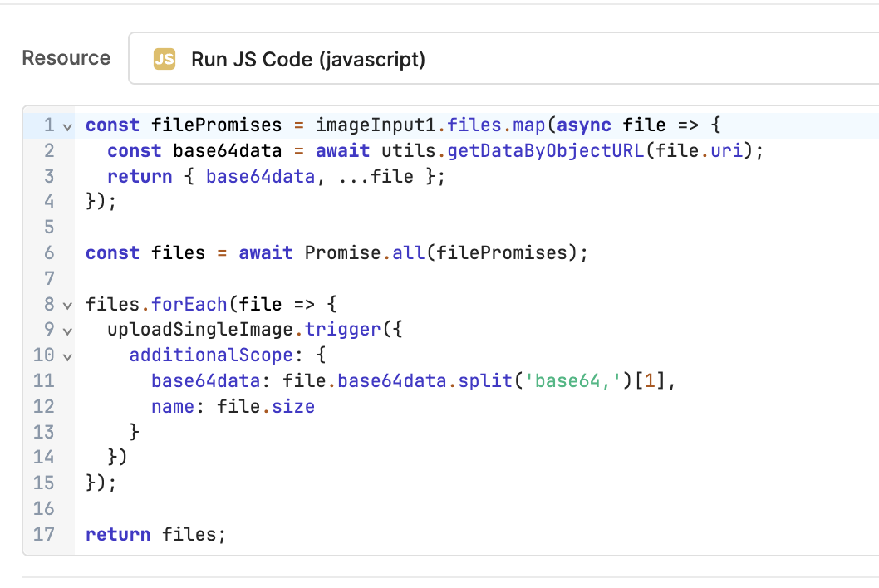Viewport: 879px width, 588px height.
Task: Click the additionalScope key name
Action: click(212, 355)
